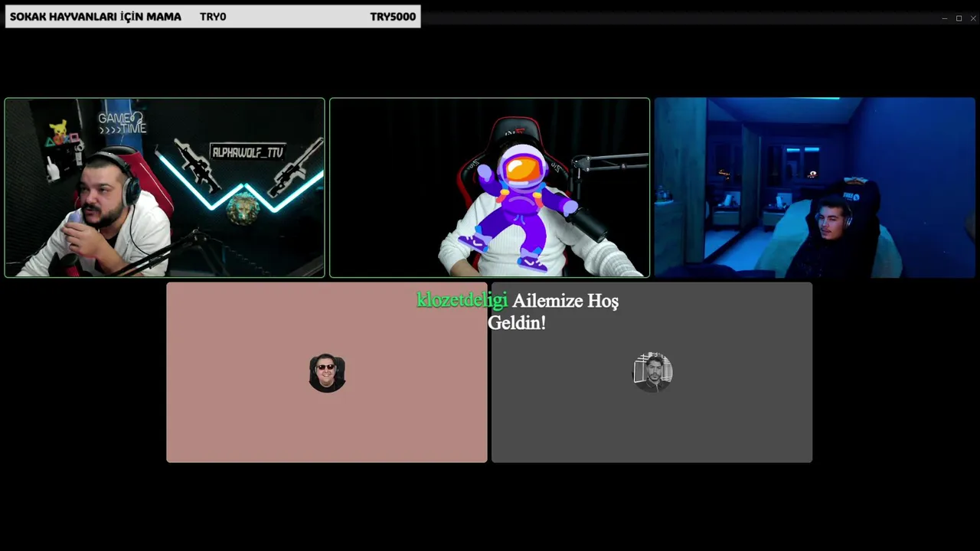This screenshot has width=980, height=551.
Task: Click the sunglasses avatar on the pink tile
Action: (327, 373)
